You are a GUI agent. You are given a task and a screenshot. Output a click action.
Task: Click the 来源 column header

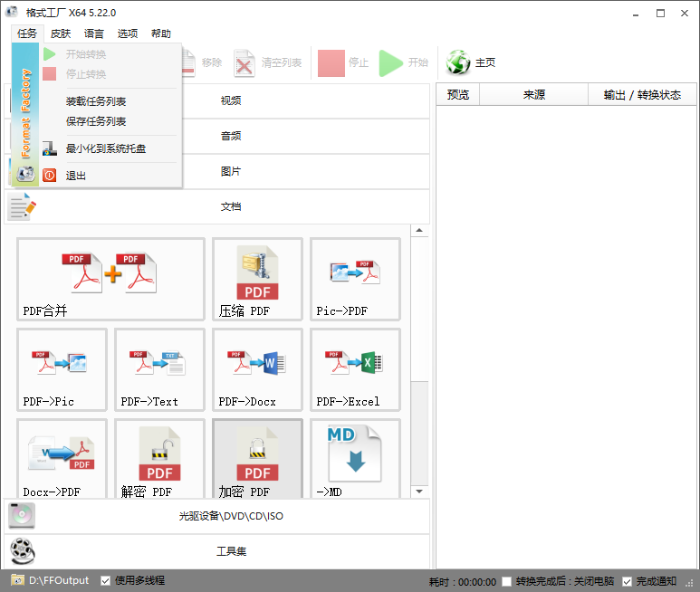534,94
